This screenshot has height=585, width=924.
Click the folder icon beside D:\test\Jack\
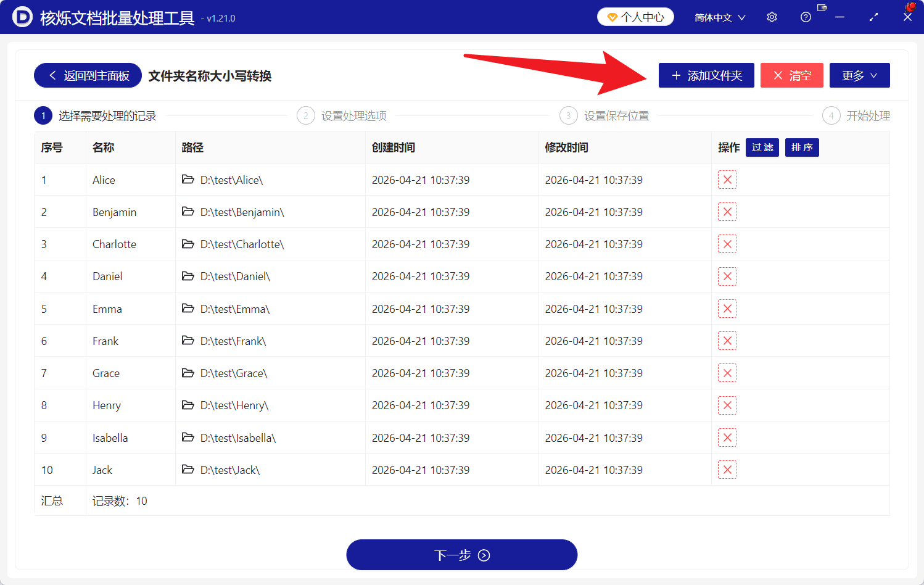coord(188,469)
